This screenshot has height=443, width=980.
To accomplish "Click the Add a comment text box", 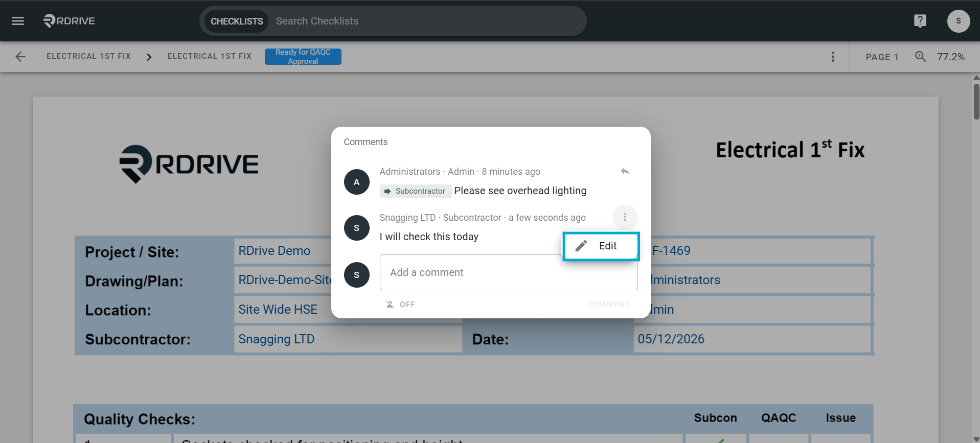I will point(509,272).
